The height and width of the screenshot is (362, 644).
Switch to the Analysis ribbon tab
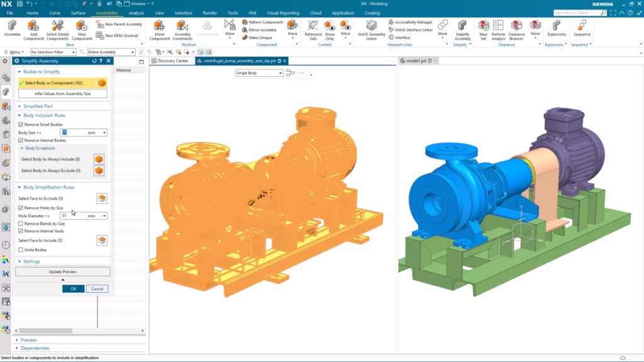pyautogui.click(x=136, y=13)
